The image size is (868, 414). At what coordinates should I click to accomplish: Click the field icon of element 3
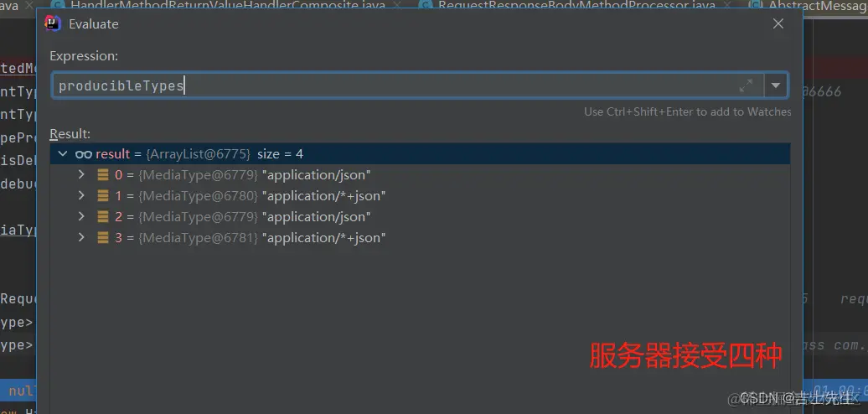pyautogui.click(x=103, y=237)
